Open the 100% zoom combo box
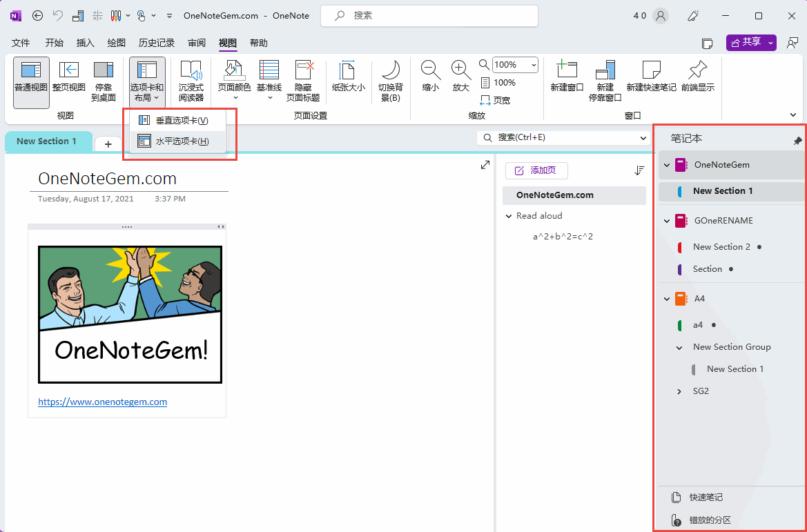 coord(515,65)
